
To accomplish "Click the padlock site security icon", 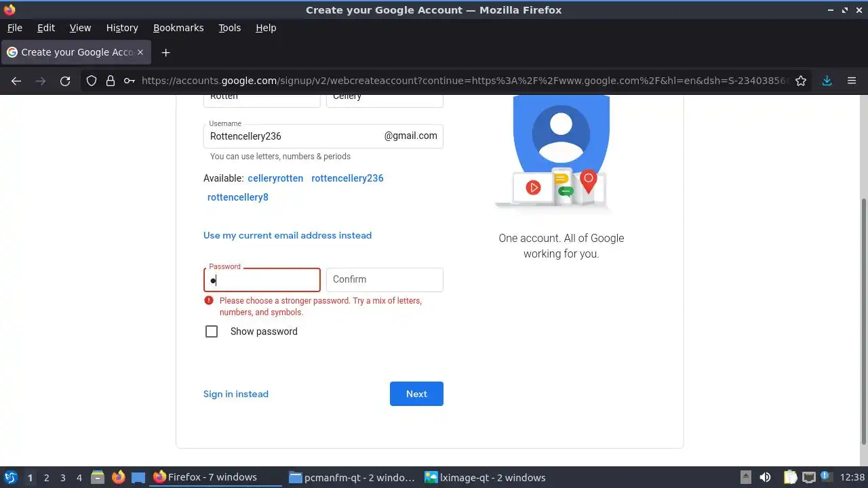I will (111, 81).
